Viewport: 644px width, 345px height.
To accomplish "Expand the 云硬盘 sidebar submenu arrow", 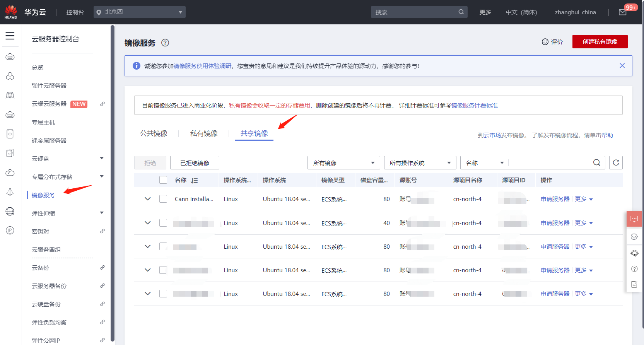I will [x=102, y=158].
